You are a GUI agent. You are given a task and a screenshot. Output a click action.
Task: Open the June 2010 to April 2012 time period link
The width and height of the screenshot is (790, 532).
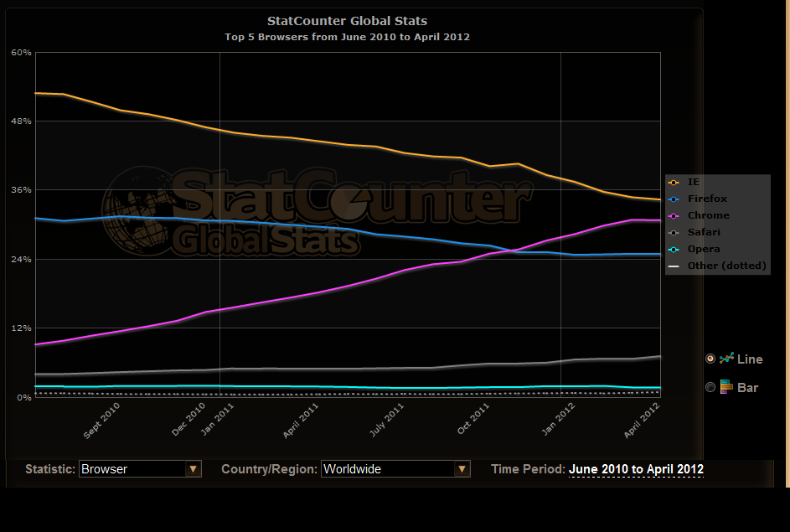point(636,469)
